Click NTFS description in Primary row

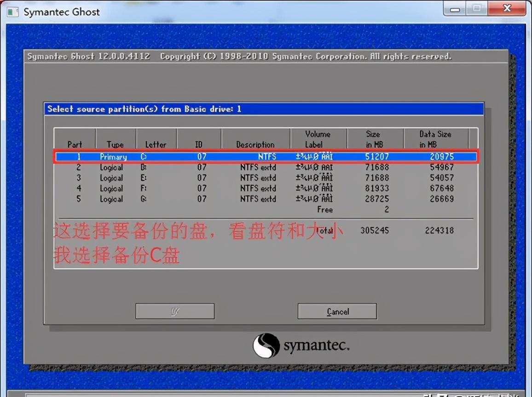click(267, 157)
